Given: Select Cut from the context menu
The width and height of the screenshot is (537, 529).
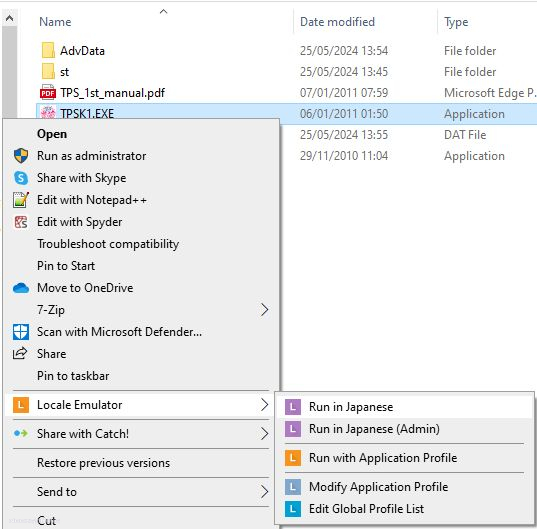Looking at the screenshot, I should [x=141, y=520].
